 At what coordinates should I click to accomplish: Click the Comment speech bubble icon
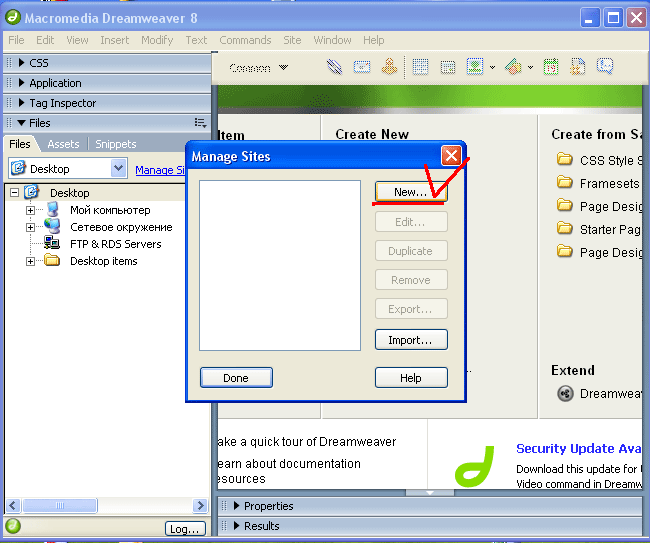[605, 66]
